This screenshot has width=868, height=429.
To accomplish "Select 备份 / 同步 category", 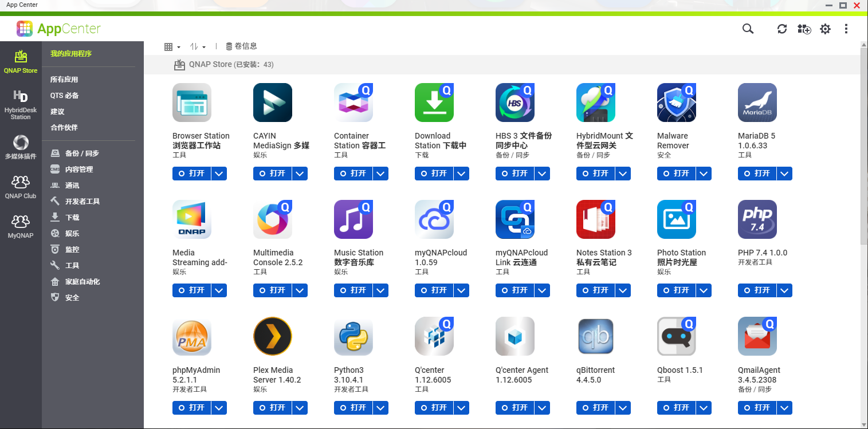I will click(x=81, y=154).
